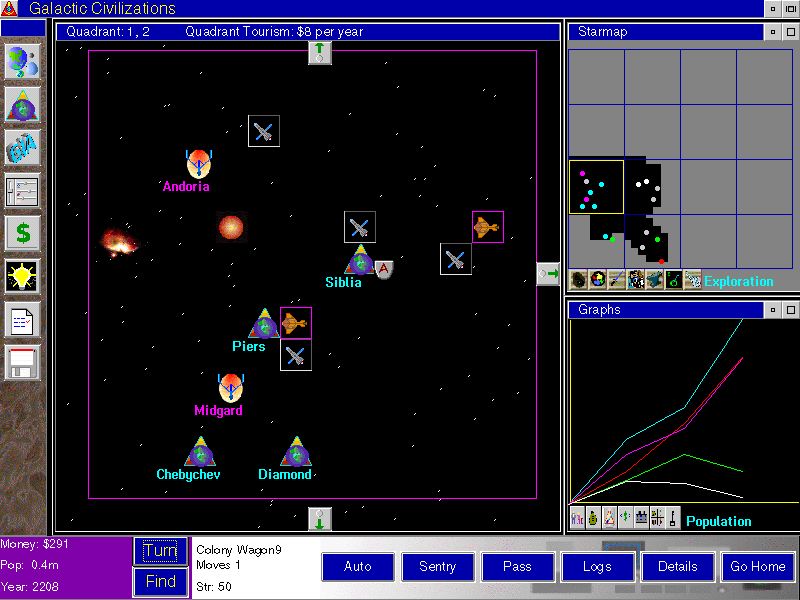The width and height of the screenshot is (800, 600).
Task: Select the dark asteroid starmap filter icon
Action: pos(579,280)
